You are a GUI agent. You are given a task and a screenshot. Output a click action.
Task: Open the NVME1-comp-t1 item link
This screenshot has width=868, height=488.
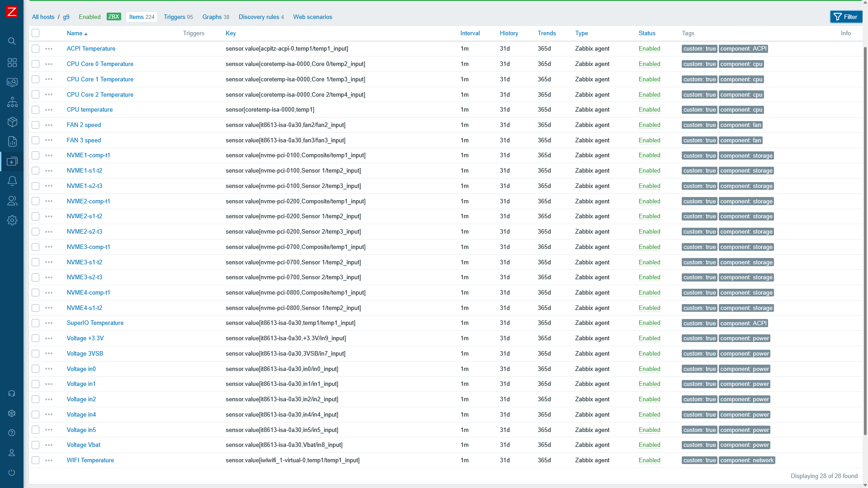[x=89, y=155]
